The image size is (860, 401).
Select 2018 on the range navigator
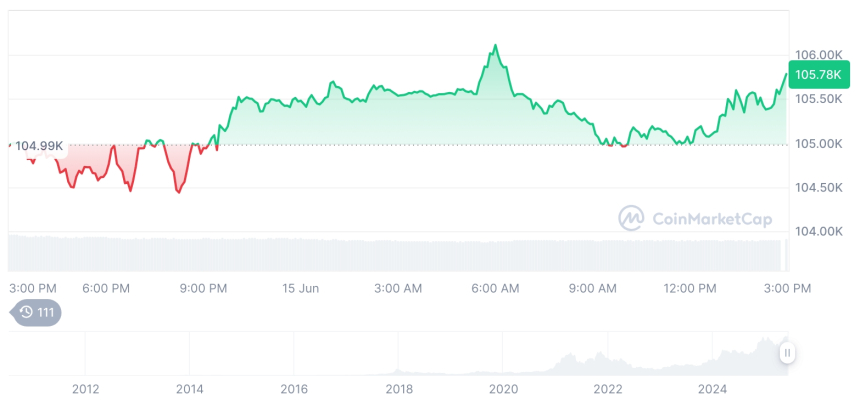pyautogui.click(x=399, y=389)
